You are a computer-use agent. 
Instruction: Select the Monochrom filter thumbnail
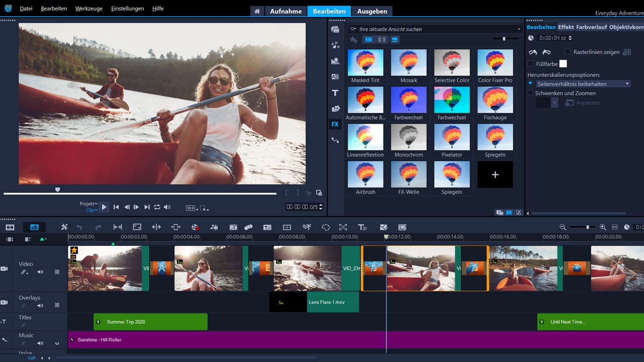[409, 137]
